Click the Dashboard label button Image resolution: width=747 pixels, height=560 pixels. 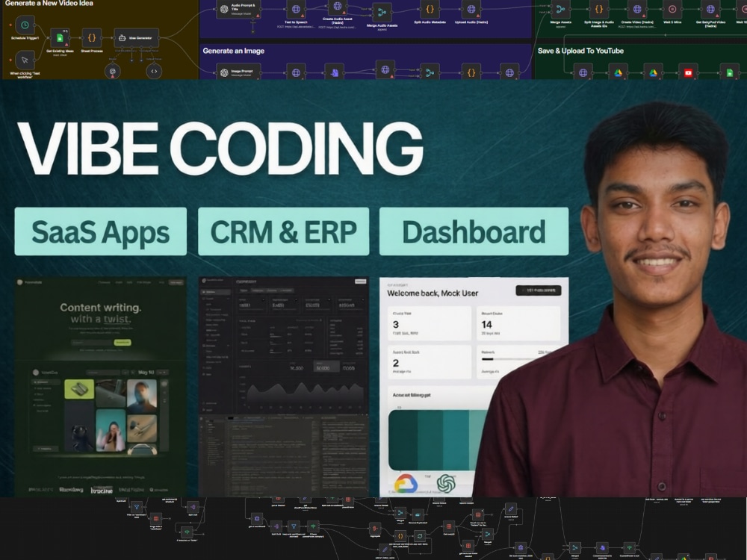pos(474,231)
